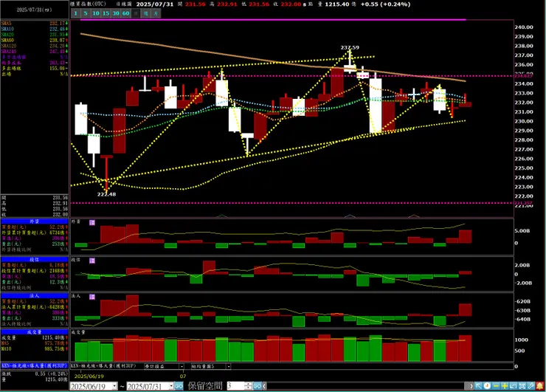Screen dimensions: 546x392
Task: Click the blue 法人 panel header
Action: (34, 296)
